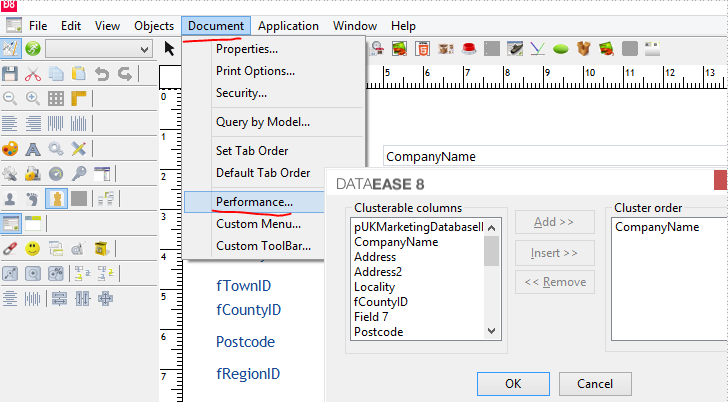Toggle the grid icon
Viewport: 728px width, 402px height.
[x=56, y=98]
